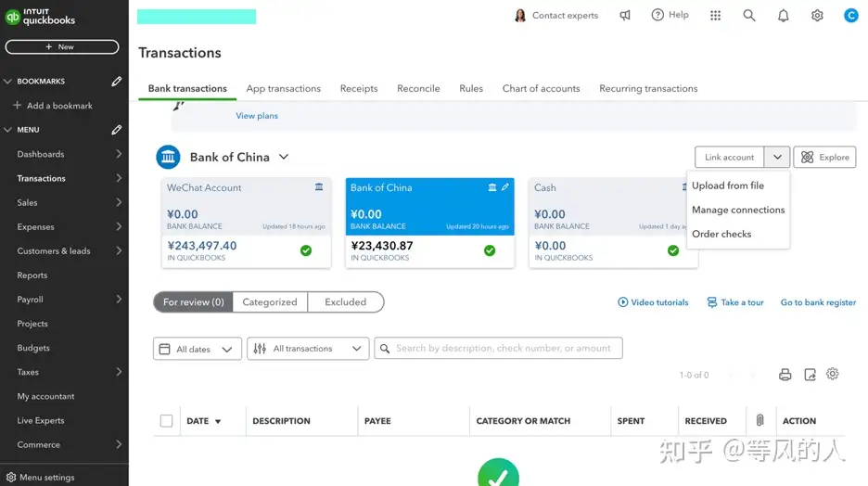
Task: Print the transactions list
Action: [785, 375]
